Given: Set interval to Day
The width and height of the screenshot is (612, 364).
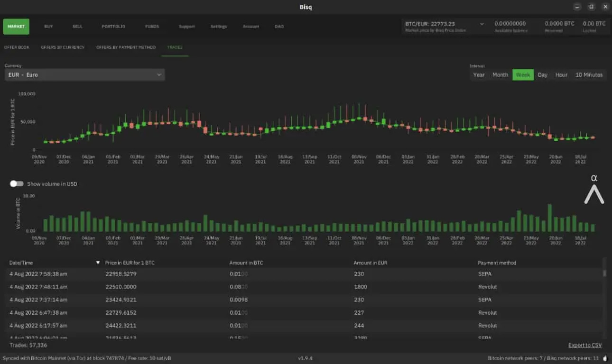Looking at the screenshot, I should coord(543,75).
